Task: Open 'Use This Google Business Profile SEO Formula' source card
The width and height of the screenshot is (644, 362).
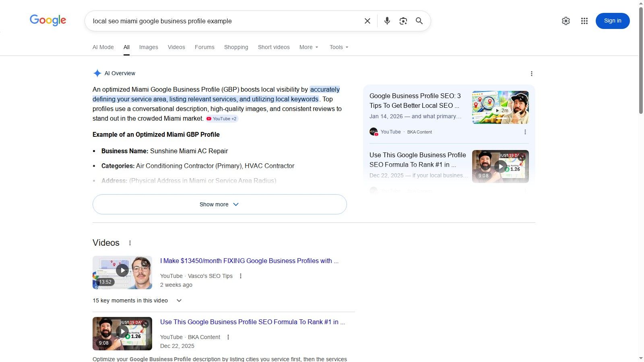Action: 417,160
